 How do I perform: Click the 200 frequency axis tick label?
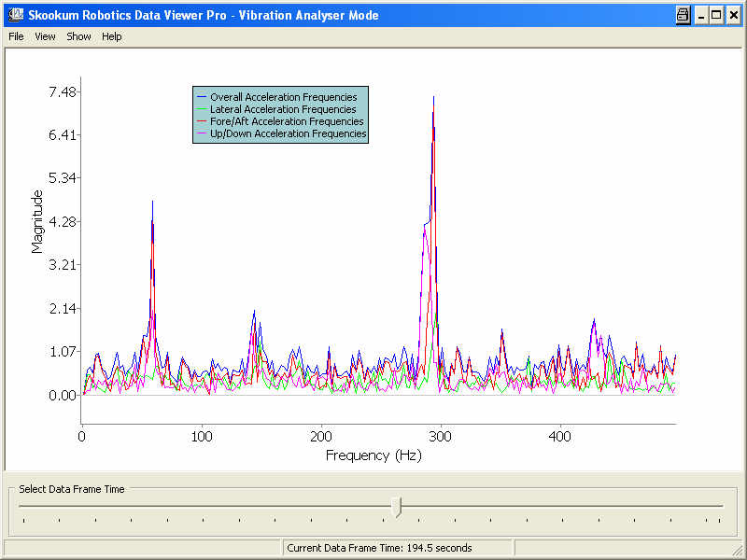321,436
